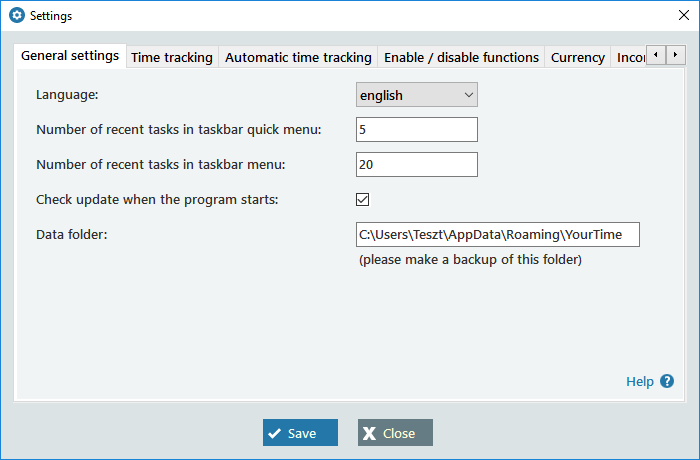
Task: Open the partially hidden Income tab
Action: pos(628,57)
